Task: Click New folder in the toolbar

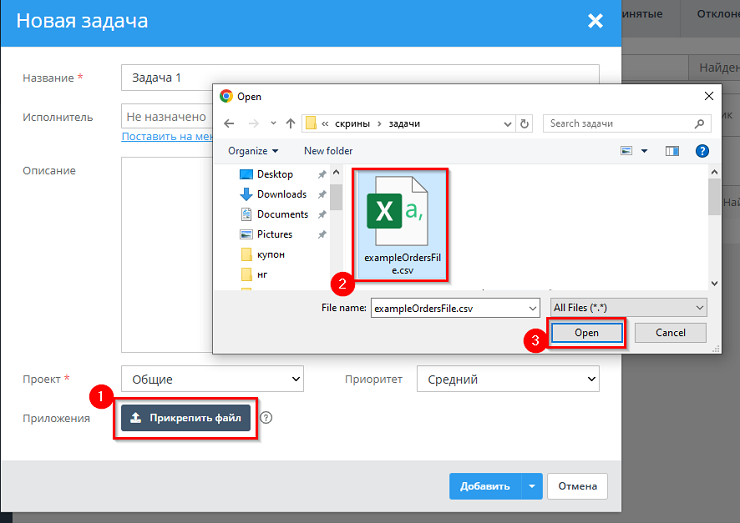Action: click(x=328, y=151)
